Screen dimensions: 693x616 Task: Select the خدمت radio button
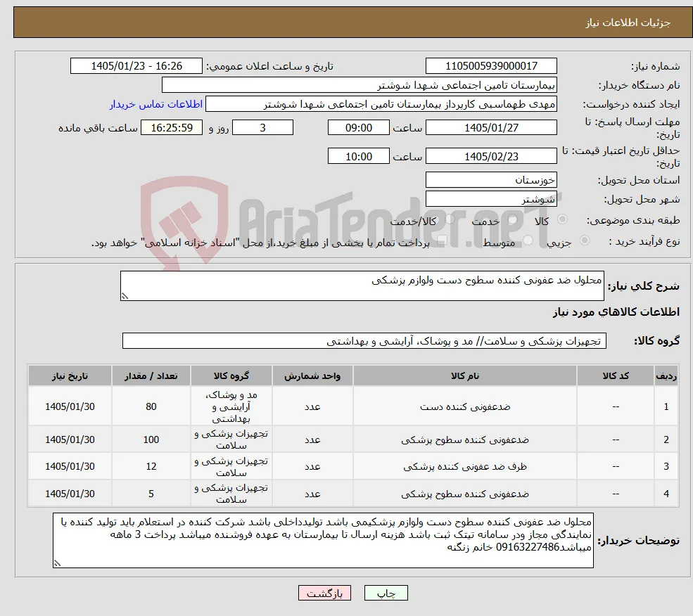(513, 219)
